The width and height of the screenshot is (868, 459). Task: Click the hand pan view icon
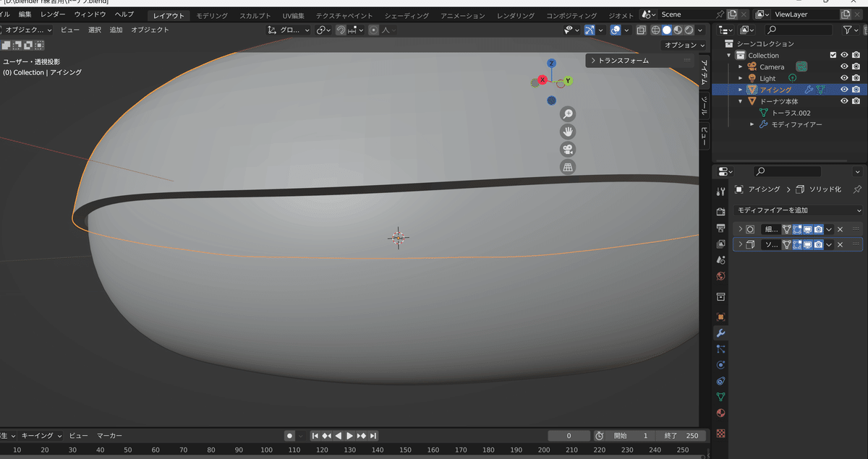(x=569, y=132)
